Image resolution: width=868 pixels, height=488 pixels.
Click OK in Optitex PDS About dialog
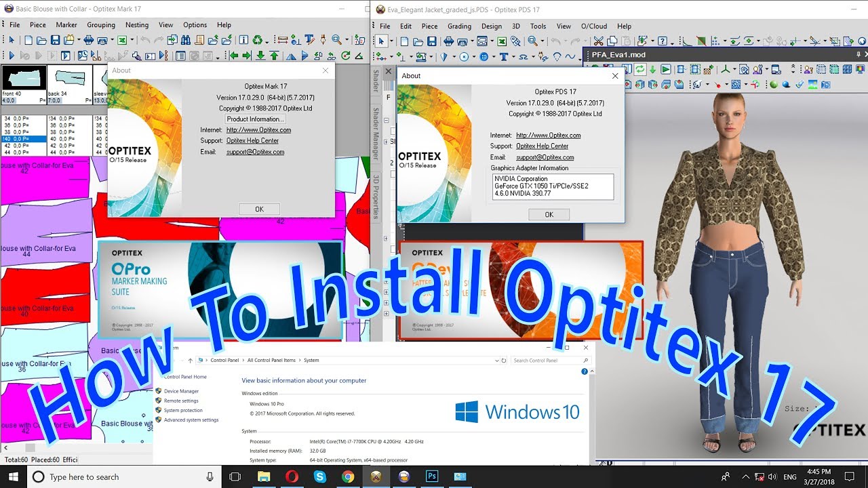point(549,214)
